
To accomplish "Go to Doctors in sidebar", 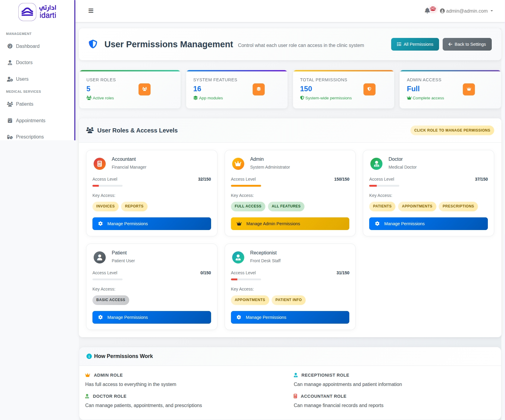I will point(24,62).
